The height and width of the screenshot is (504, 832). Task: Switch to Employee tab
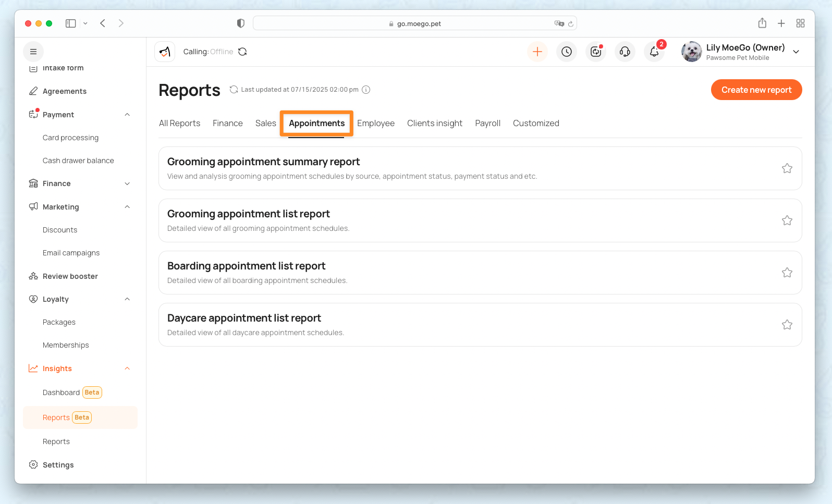coord(376,123)
